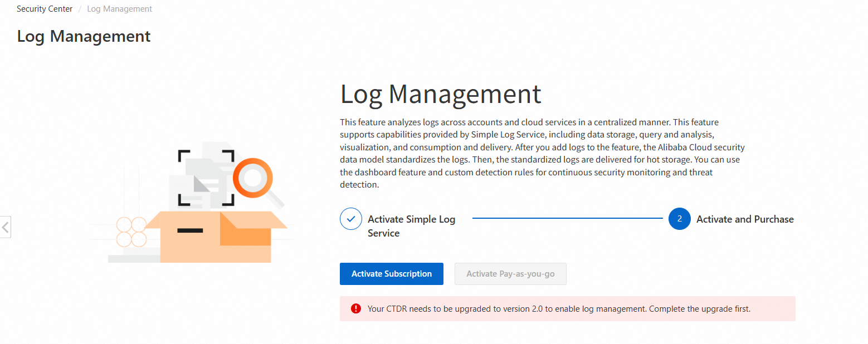Click the Activate Subscription button
The height and width of the screenshot is (344, 868).
(391, 274)
